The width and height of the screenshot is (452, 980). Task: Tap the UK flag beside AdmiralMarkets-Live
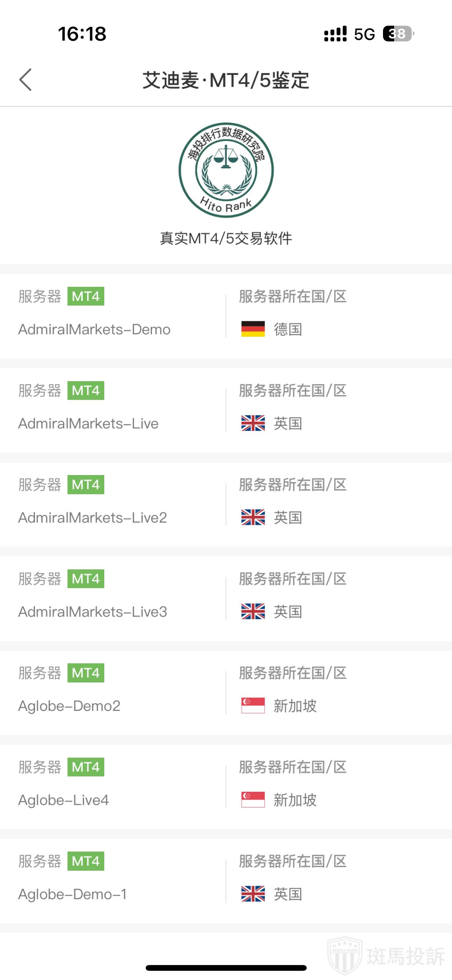(253, 423)
